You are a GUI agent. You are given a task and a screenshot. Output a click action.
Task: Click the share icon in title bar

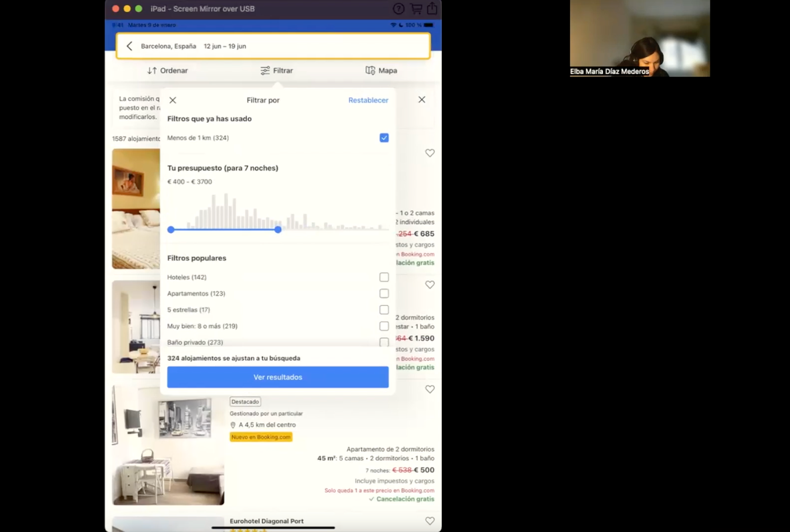coord(432,9)
